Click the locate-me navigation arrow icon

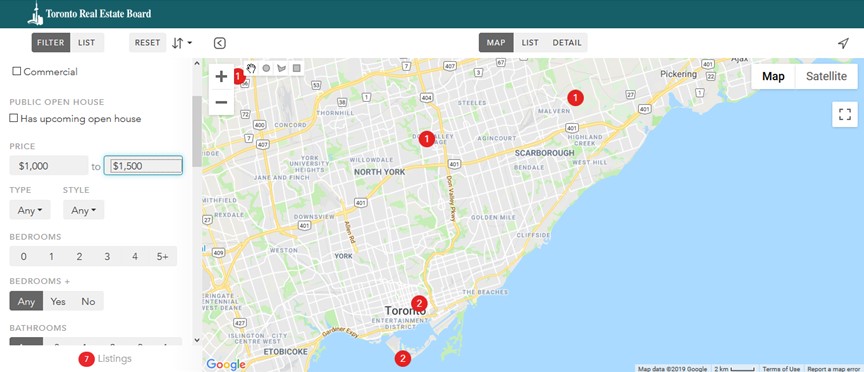(843, 43)
